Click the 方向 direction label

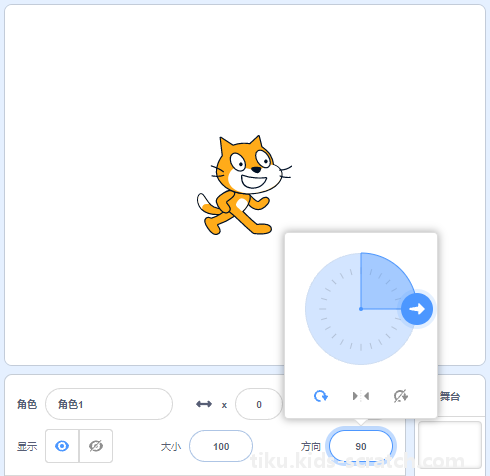pyautogui.click(x=311, y=446)
